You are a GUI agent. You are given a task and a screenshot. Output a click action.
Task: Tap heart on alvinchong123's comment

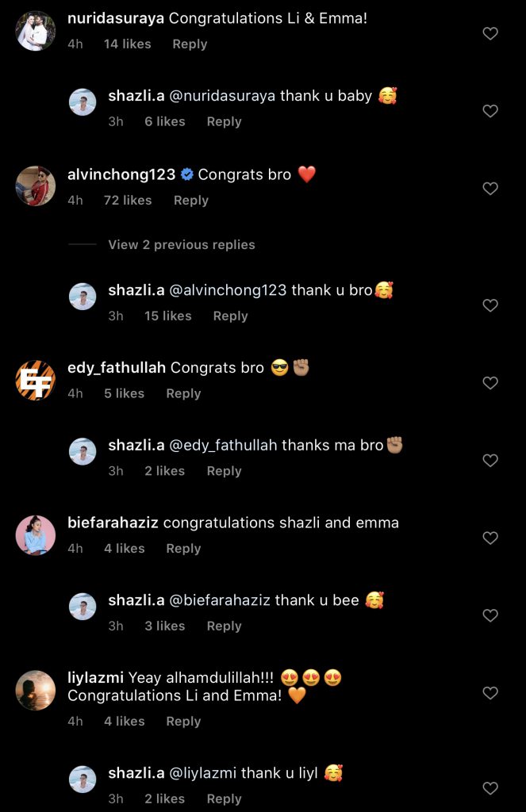click(490, 189)
